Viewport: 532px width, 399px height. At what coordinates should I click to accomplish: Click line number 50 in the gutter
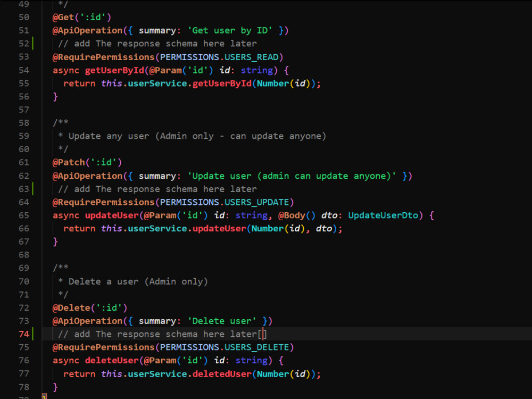pos(24,18)
